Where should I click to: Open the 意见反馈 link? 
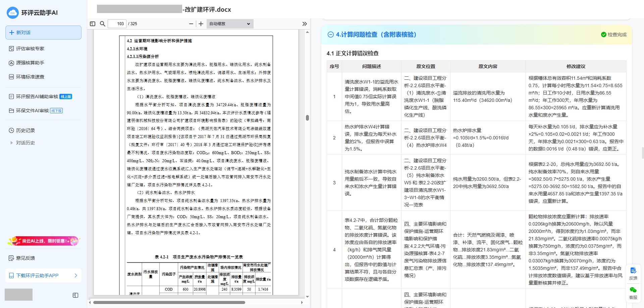pos(25,258)
